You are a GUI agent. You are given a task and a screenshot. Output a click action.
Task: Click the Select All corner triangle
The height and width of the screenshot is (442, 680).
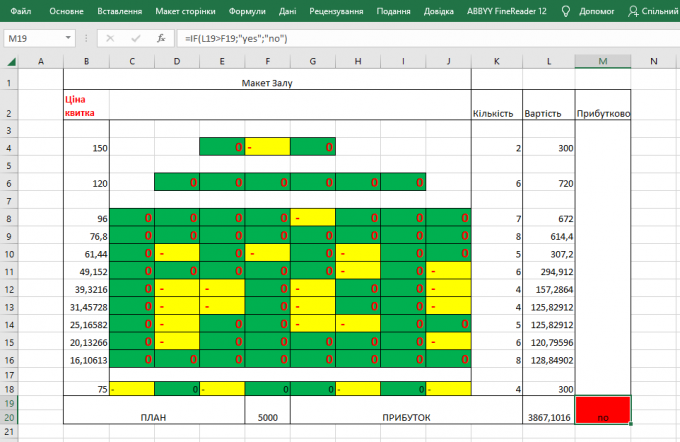pyautogui.click(x=11, y=61)
